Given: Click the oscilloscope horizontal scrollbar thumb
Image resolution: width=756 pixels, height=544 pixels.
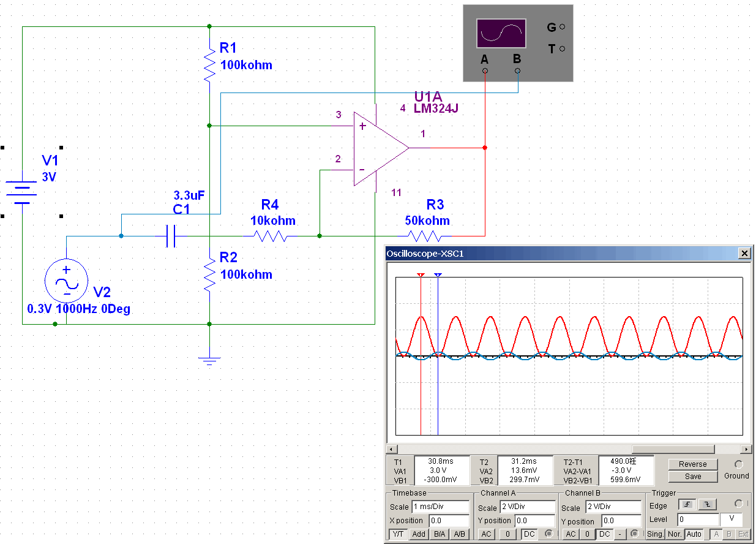Looking at the screenshot, I should click(673, 449).
